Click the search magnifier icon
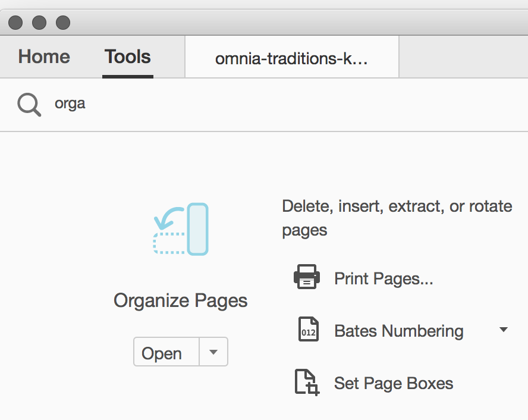 point(29,105)
